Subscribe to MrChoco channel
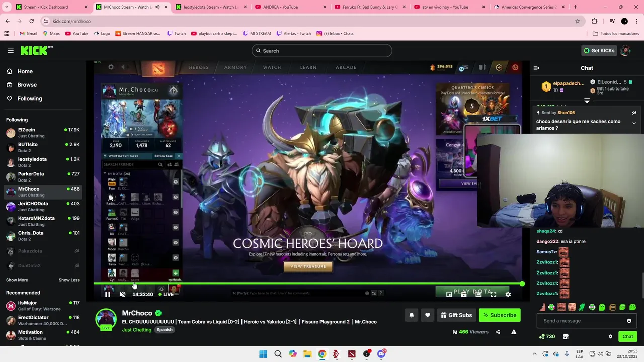This screenshot has width=644, height=362. [500, 315]
